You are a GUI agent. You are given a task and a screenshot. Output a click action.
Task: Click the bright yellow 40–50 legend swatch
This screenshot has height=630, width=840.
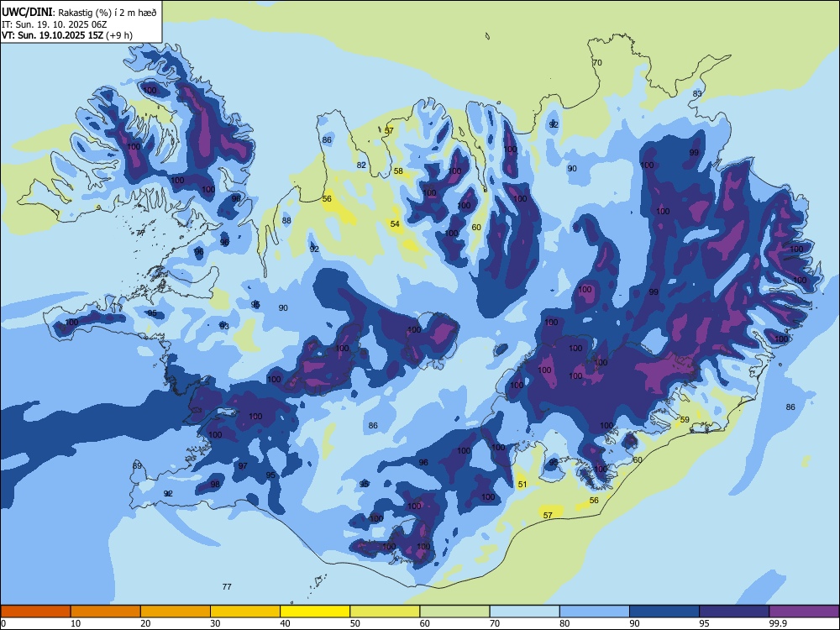click(x=315, y=612)
